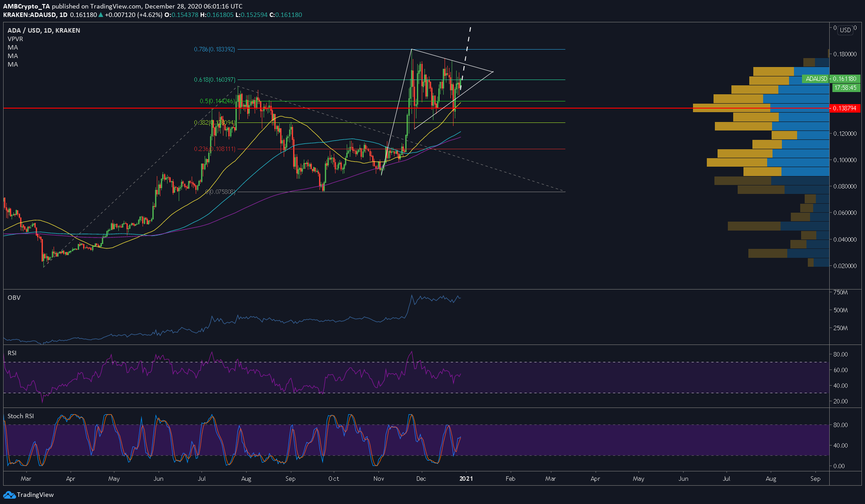The width and height of the screenshot is (865, 504).
Task: Click the Dec label on time axis
Action: click(421, 479)
